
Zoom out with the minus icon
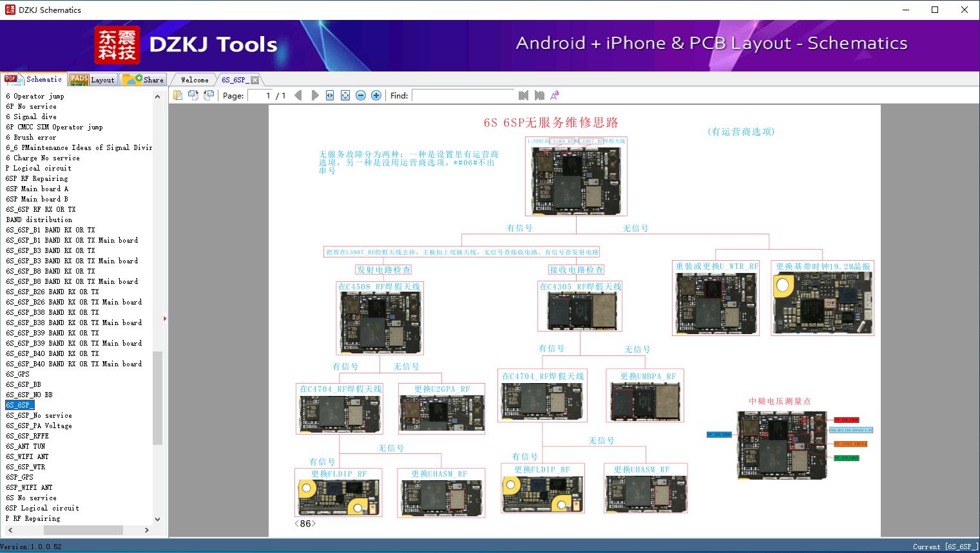coord(361,95)
